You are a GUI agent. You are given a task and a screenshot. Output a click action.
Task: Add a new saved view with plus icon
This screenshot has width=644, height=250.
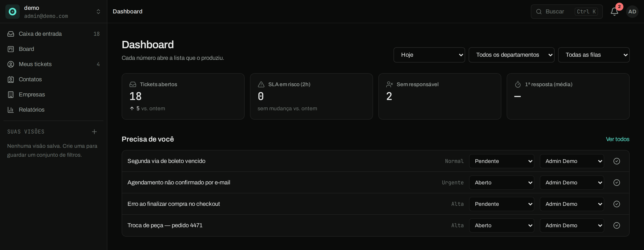tap(94, 131)
